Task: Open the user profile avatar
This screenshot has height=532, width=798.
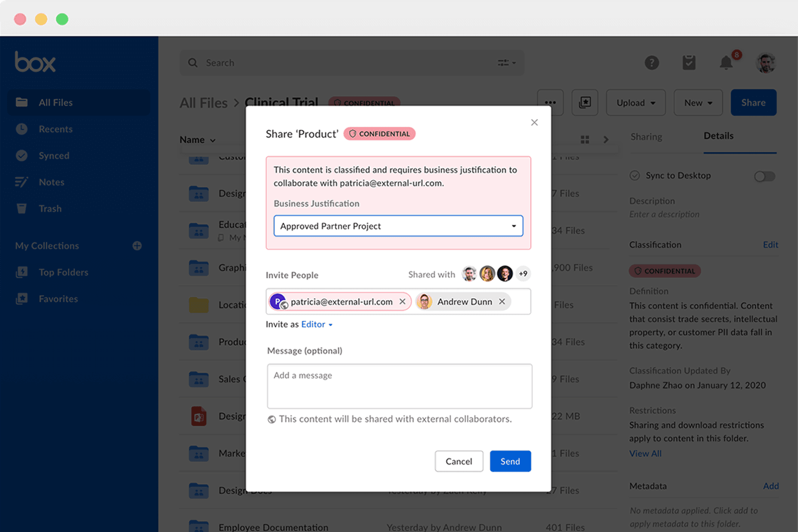Action: 766,63
